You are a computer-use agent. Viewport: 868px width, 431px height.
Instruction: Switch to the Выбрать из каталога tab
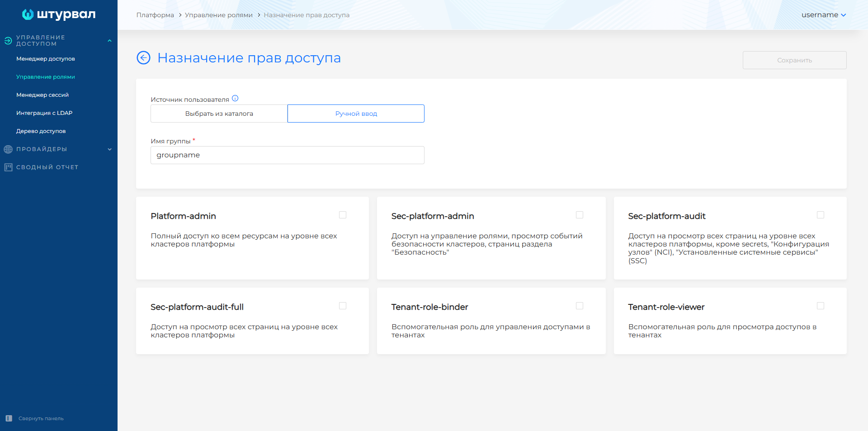tap(219, 114)
